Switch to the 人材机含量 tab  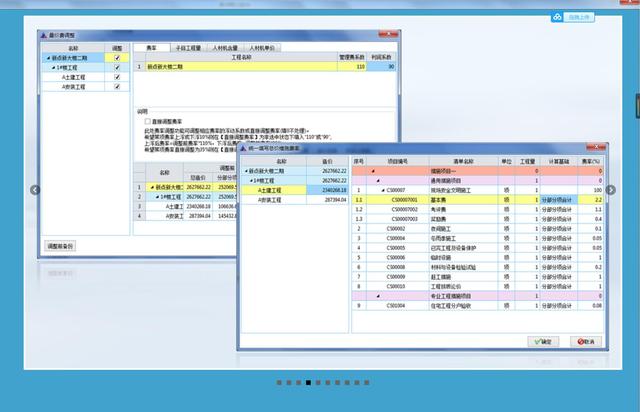tap(225, 48)
